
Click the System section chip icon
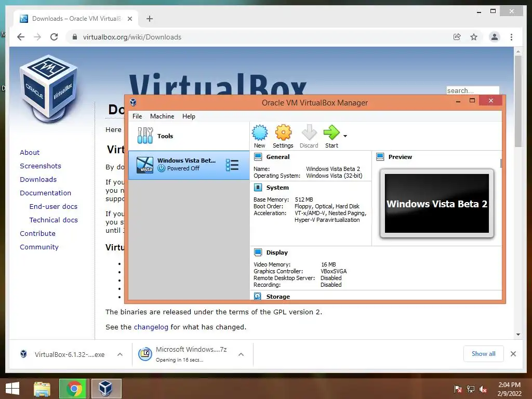tap(258, 187)
